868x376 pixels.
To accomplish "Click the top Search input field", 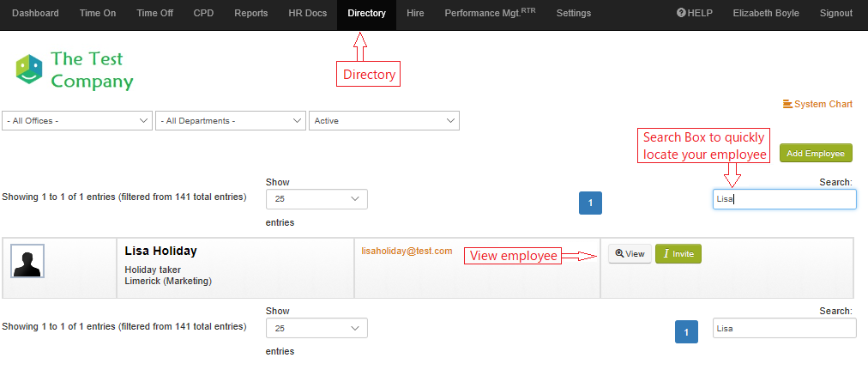I will pyautogui.click(x=784, y=199).
